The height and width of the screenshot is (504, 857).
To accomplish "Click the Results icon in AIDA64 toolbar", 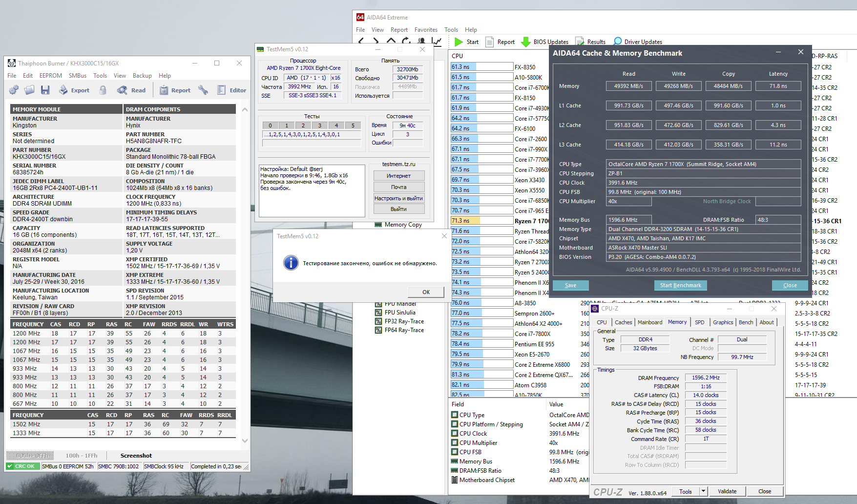I will click(580, 42).
